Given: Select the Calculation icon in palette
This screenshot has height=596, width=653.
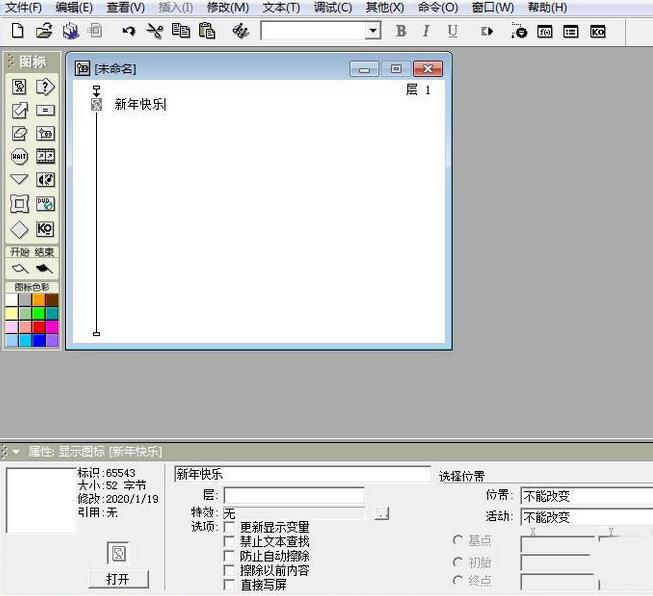Looking at the screenshot, I should point(45,111).
